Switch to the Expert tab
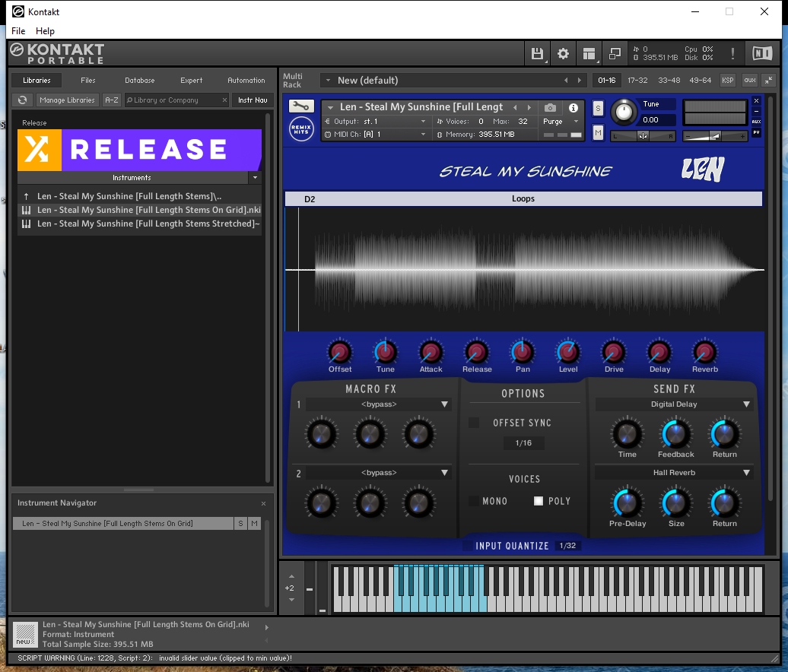The height and width of the screenshot is (672, 788). tap(192, 81)
